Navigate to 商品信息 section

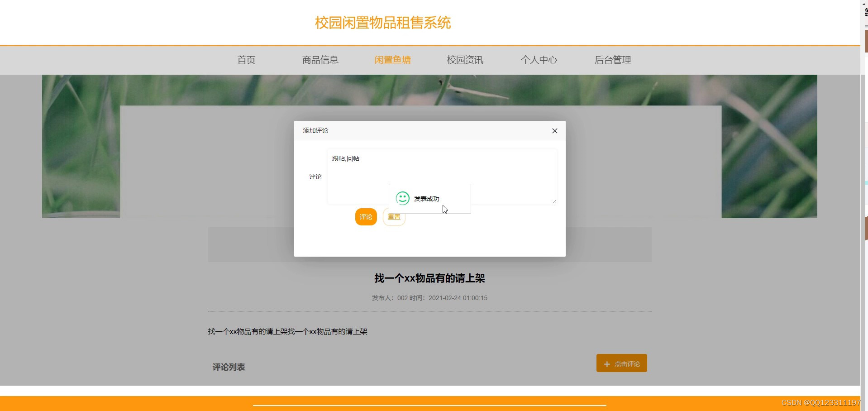320,60
